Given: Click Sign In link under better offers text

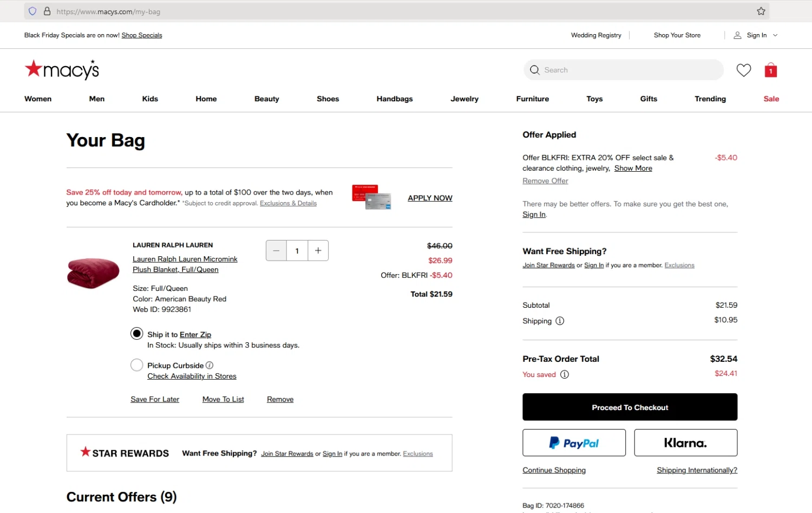Looking at the screenshot, I should tap(534, 215).
